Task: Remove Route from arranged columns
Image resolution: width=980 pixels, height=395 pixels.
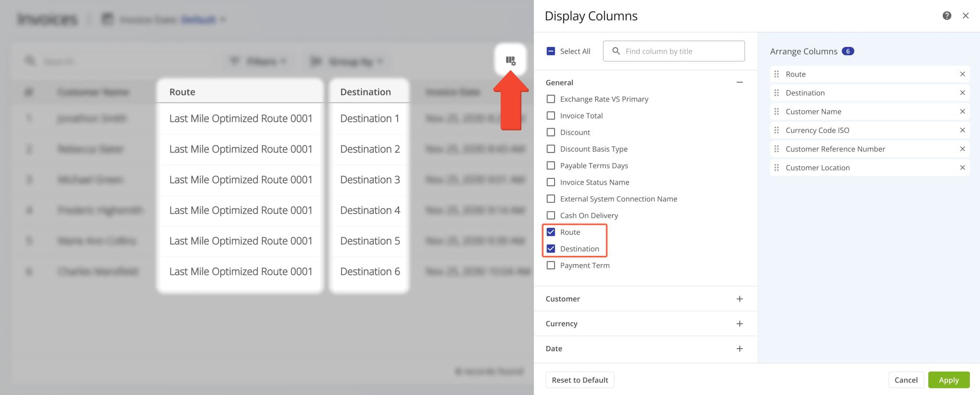Action: click(962, 74)
